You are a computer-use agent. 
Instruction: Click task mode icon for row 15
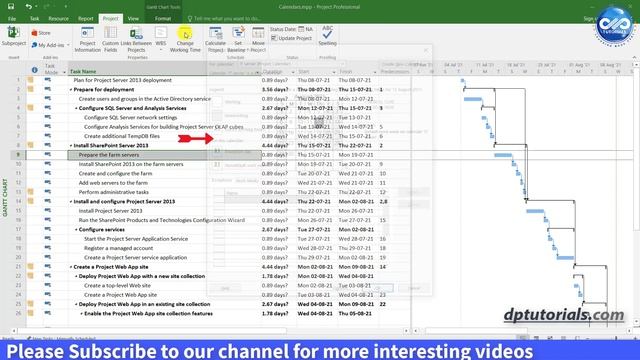[x=48, y=210]
